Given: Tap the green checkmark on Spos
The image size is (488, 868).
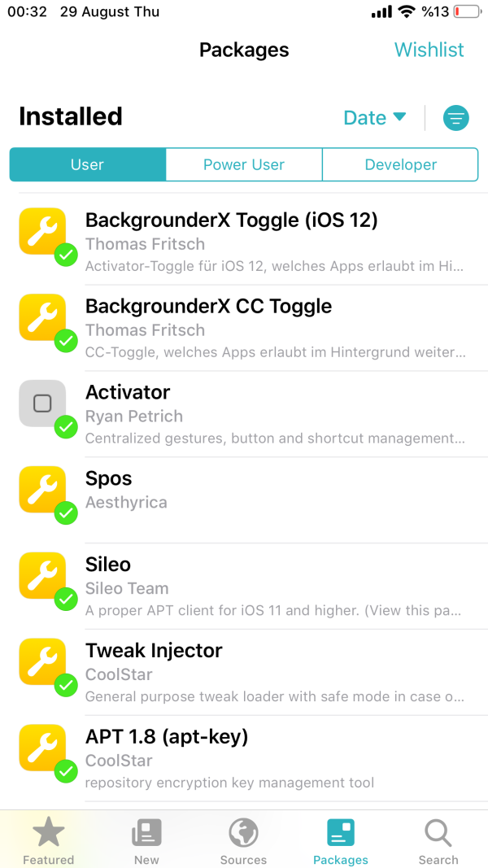Looking at the screenshot, I should click(66, 513).
